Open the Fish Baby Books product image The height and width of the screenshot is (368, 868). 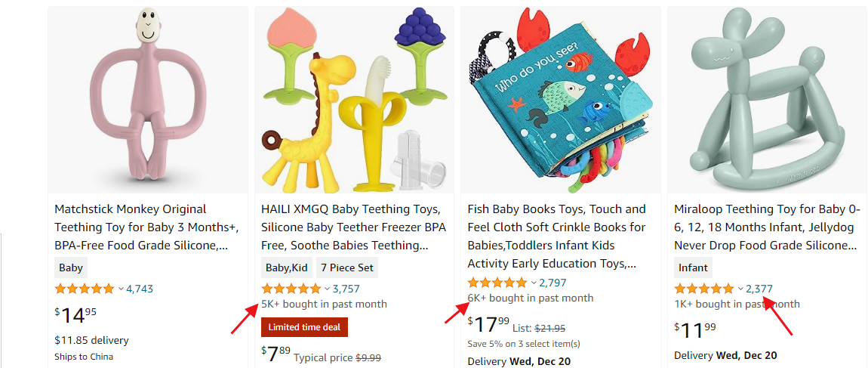coord(560,101)
